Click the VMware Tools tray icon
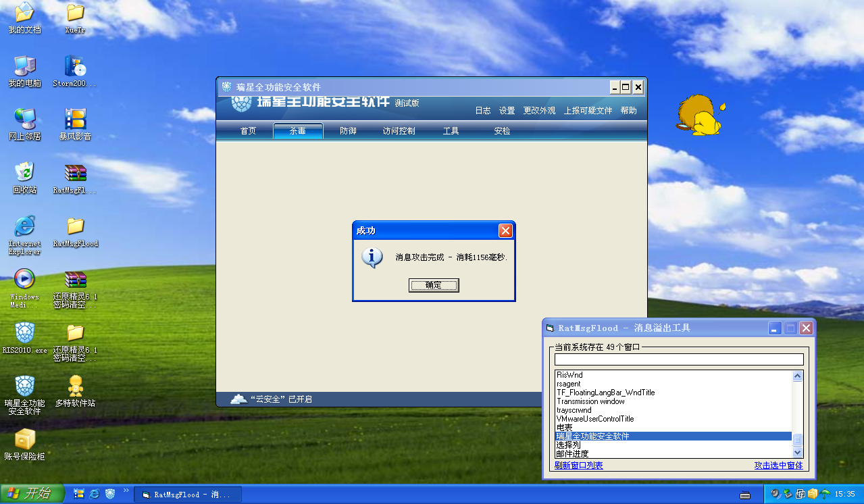The height and width of the screenshot is (504, 864). [x=800, y=494]
